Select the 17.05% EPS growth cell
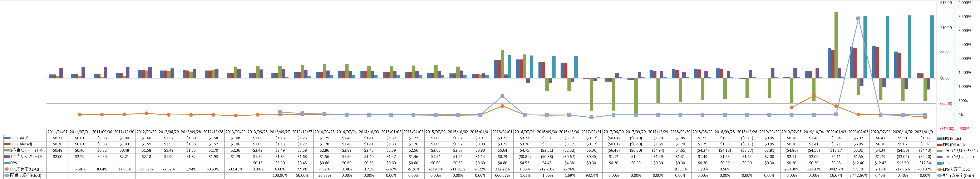980x179 pixels. tap(124, 169)
